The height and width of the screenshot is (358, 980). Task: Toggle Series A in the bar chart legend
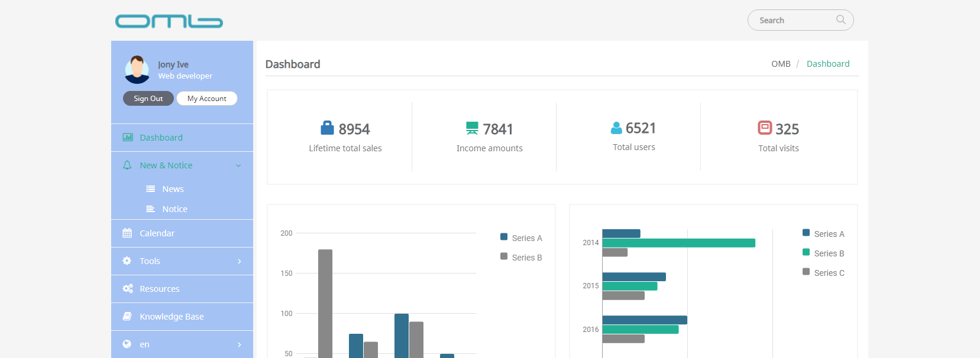(520, 238)
